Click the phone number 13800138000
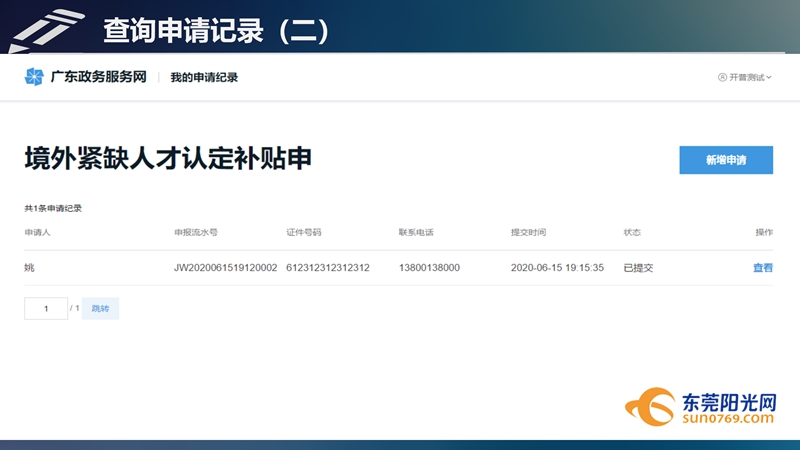800x450 pixels. (429, 268)
